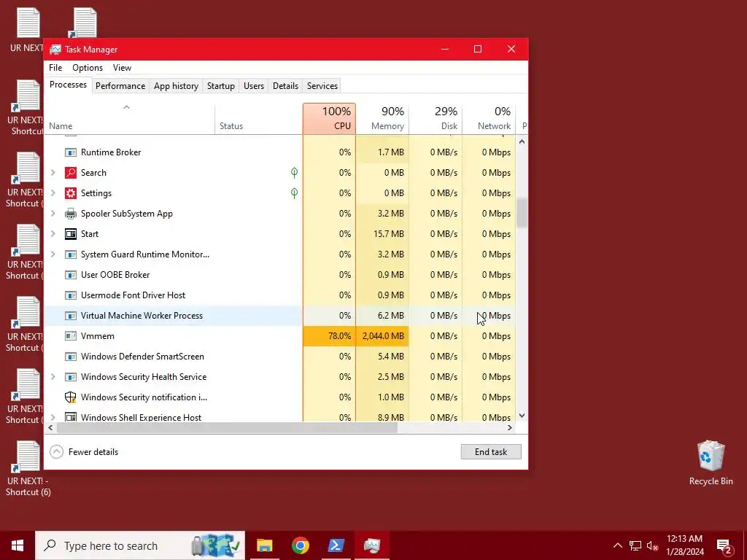
Task: Click the Windows Shell Experience Host icon
Action: coord(71,418)
